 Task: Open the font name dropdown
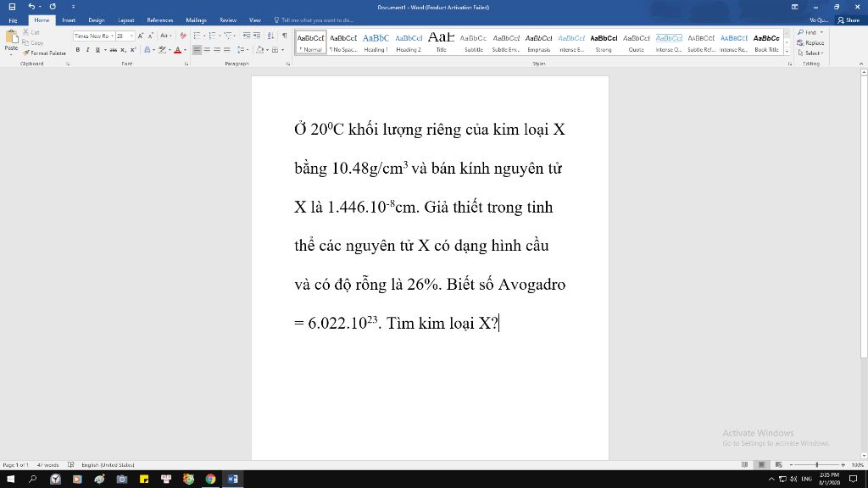point(112,36)
